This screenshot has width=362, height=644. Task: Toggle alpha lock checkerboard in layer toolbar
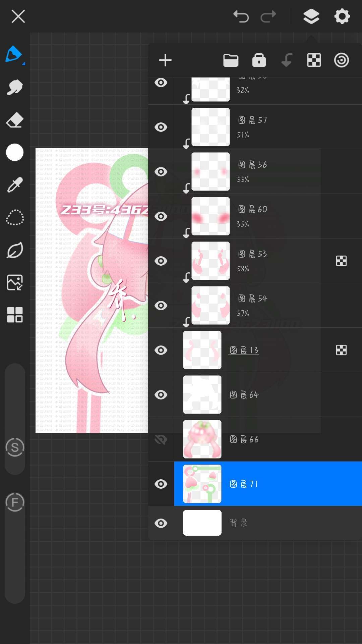314,60
